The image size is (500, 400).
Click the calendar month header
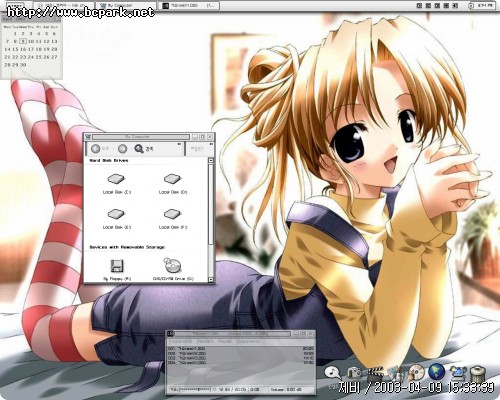31,20
